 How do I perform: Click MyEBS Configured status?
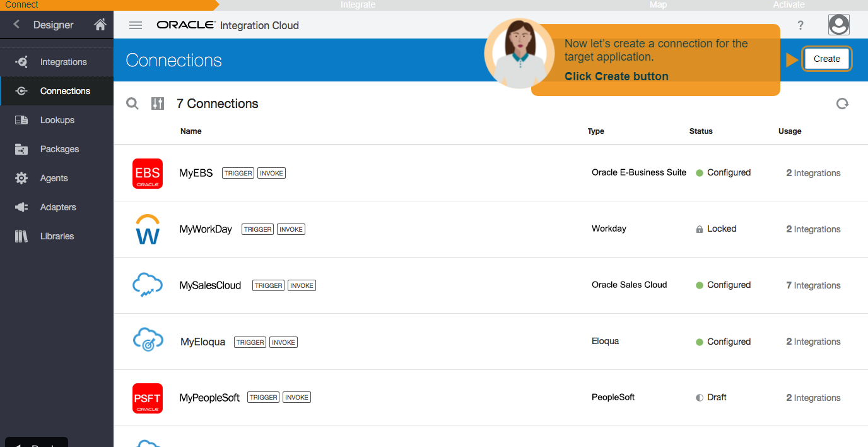pyautogui.click(x=723, y=172)
